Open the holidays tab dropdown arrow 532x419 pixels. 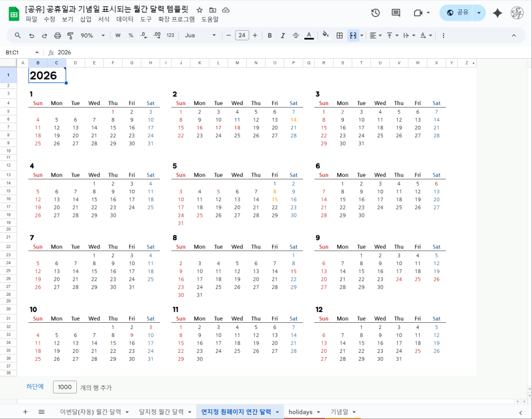coord(318,412)
